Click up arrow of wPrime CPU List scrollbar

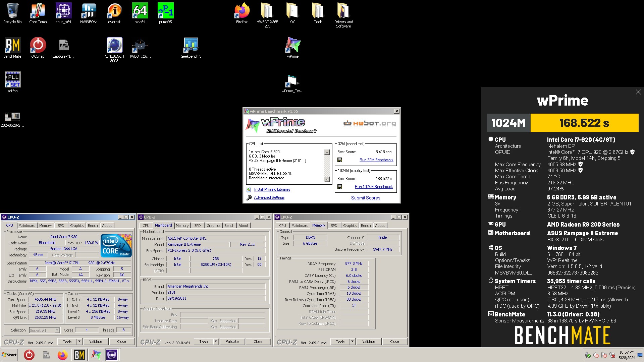point(327,152)
